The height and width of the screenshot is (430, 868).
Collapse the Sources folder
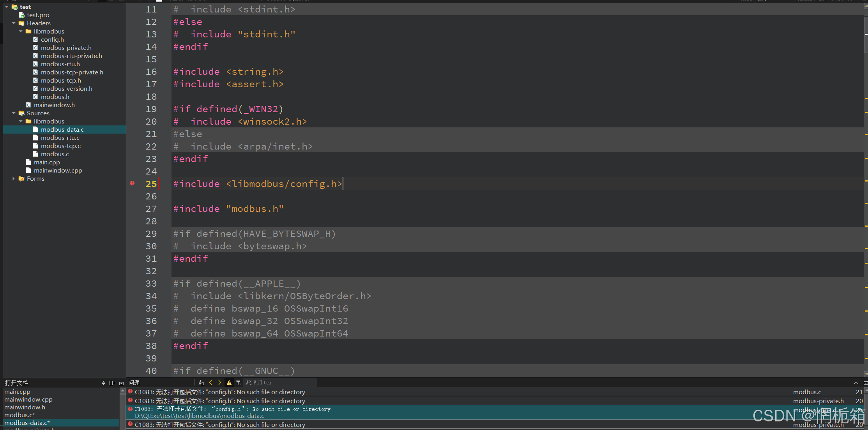pos(14,113)
